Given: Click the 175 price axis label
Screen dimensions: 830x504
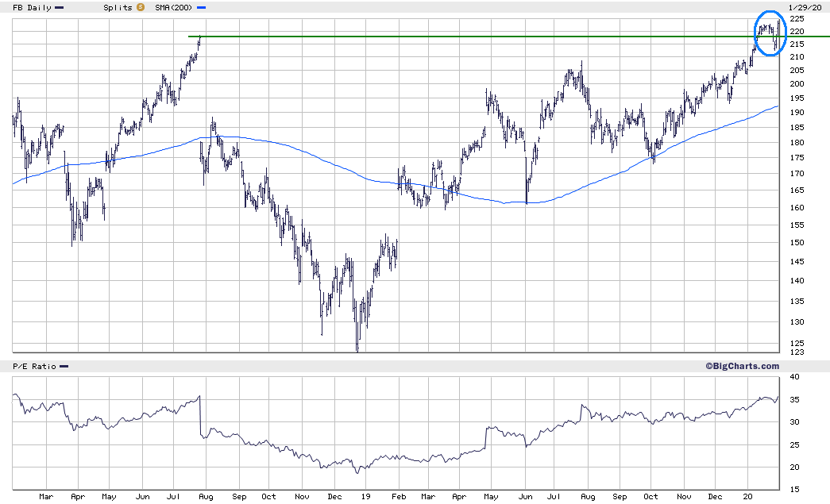Looking at the screenshot, I should click(797, 158).
